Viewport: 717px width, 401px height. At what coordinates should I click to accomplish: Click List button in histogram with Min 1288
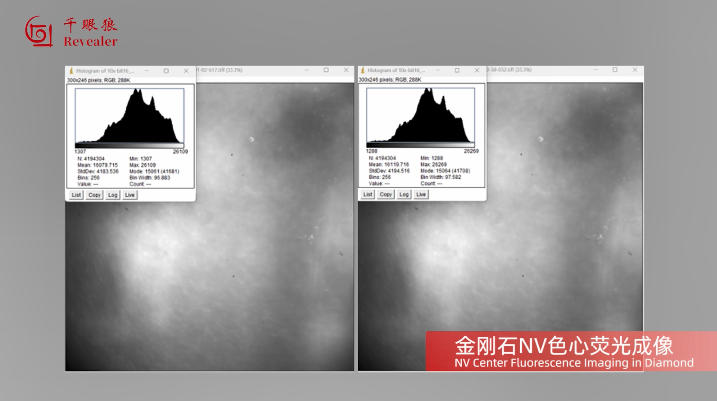pyautogui.click(x=368, y=194)
